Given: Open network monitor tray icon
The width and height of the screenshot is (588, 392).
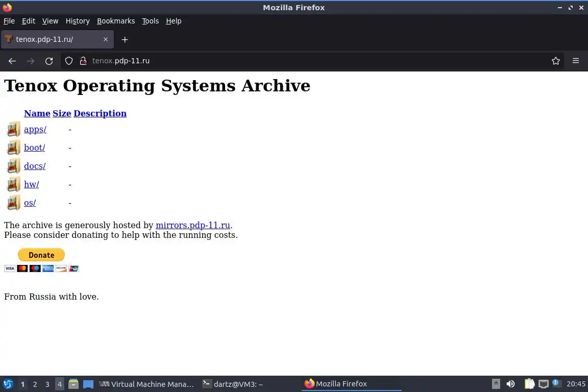Looking at the screenshot, I should point(544,384).
